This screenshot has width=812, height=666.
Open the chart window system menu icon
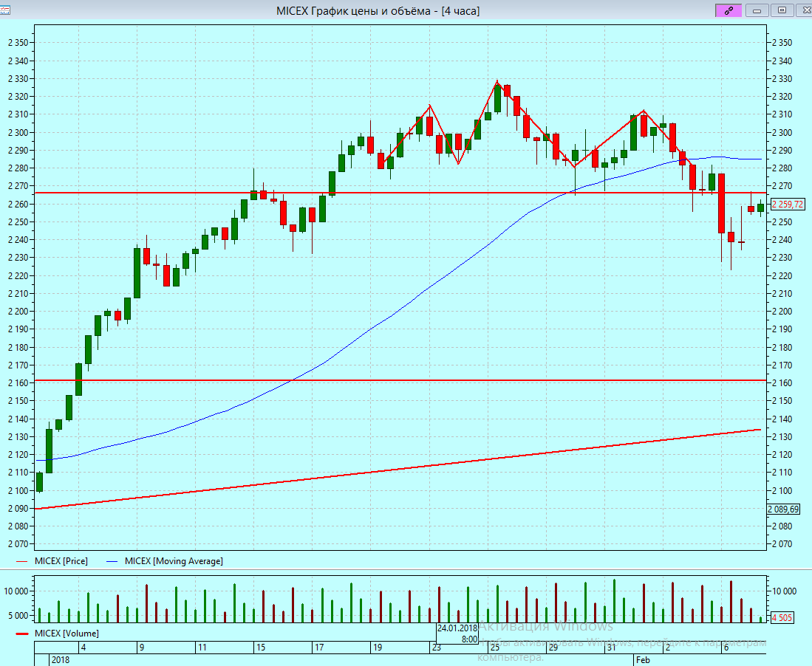tap(4, 10)
